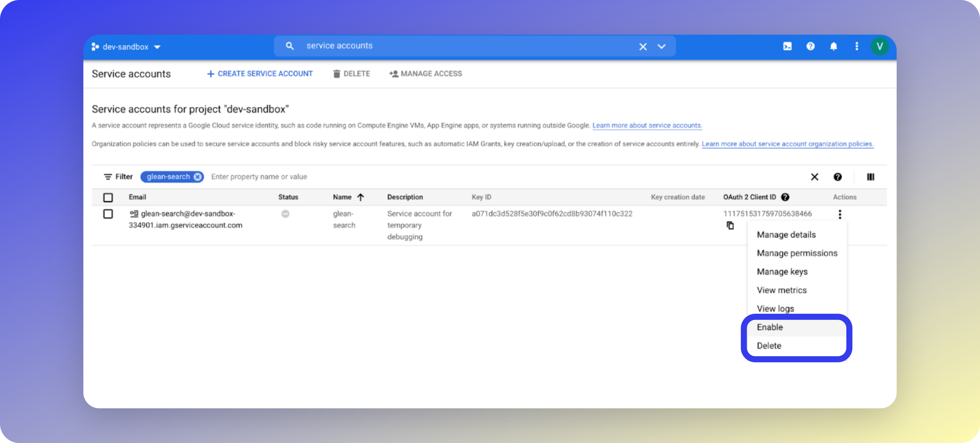
Task: Open column display options icon
Action: click(x=871, y=177)
